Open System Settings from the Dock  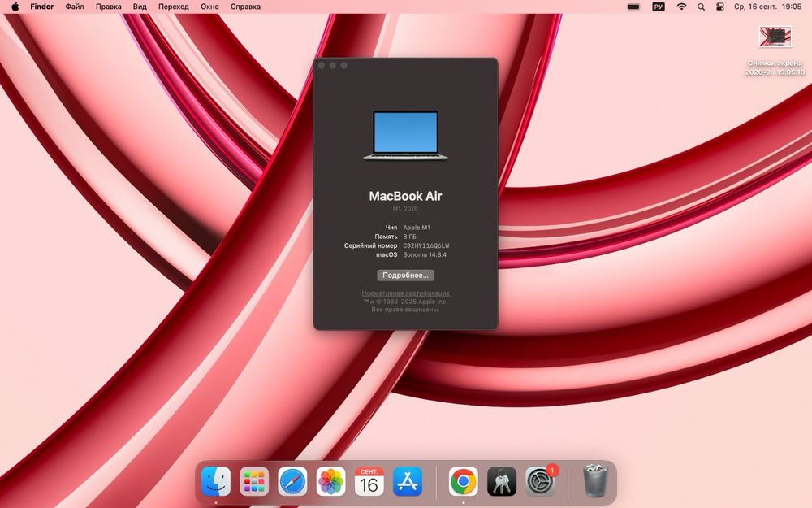pyautogui.click(x=540, y=481)
